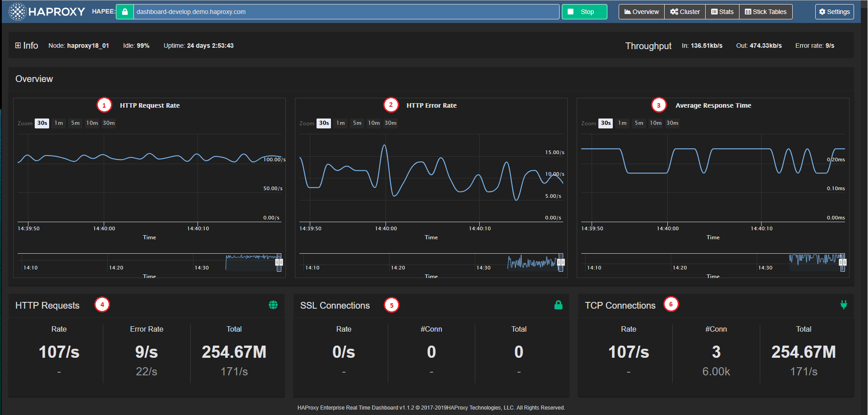Click the plug icon in TCP Connections
Viewport: 868px width, 415px height.
(844, 305)
